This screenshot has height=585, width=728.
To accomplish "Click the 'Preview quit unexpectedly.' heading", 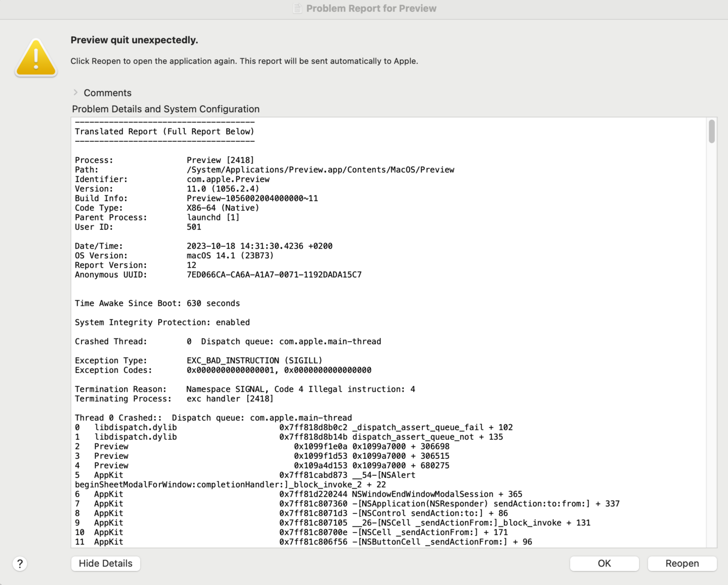I will click(x=134, y=40).
